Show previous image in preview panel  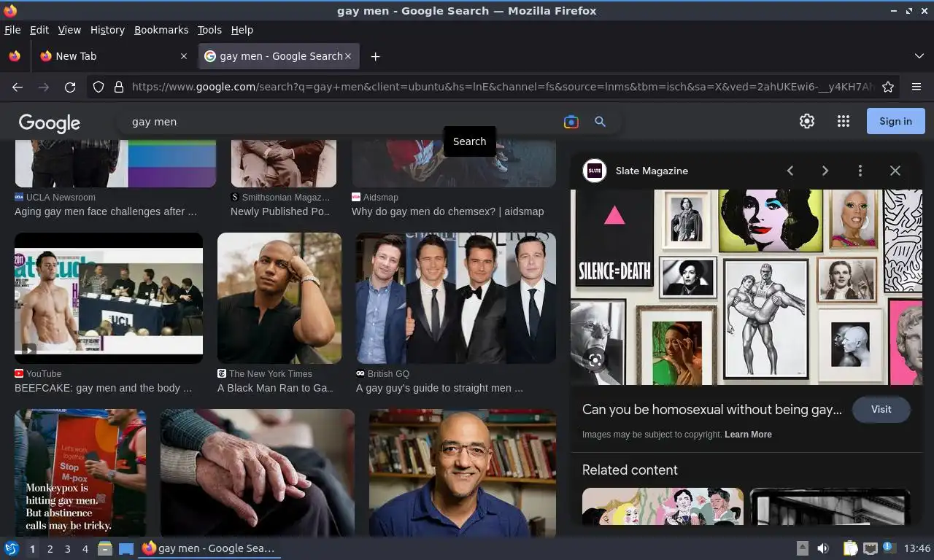[x=790, y=171]
